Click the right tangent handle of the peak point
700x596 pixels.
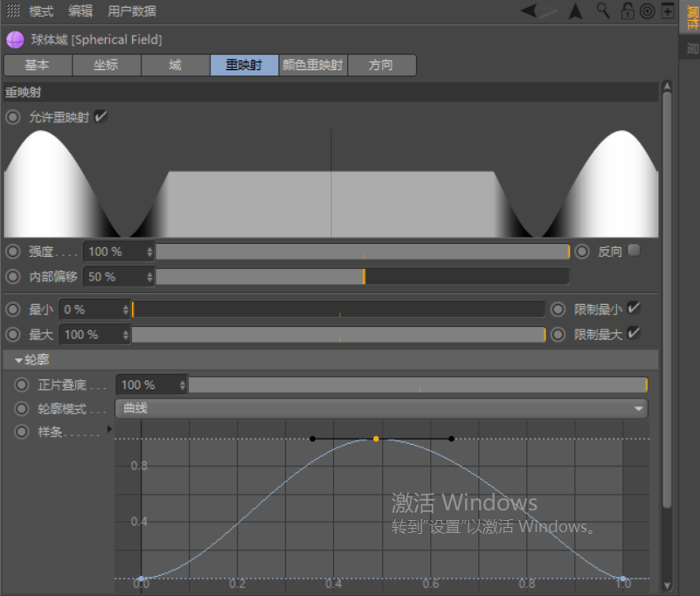point(451,439)
